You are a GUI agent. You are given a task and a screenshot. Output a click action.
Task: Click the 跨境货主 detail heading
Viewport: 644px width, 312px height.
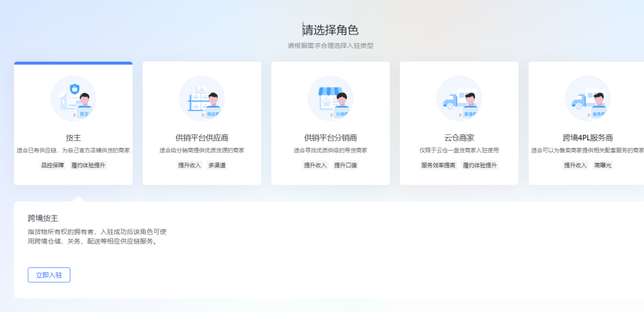click(x=43, y=218)
